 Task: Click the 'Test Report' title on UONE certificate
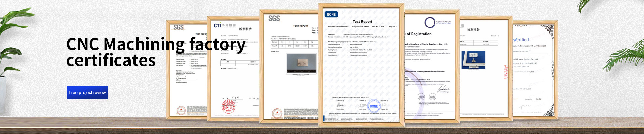[x=362, y=22]
